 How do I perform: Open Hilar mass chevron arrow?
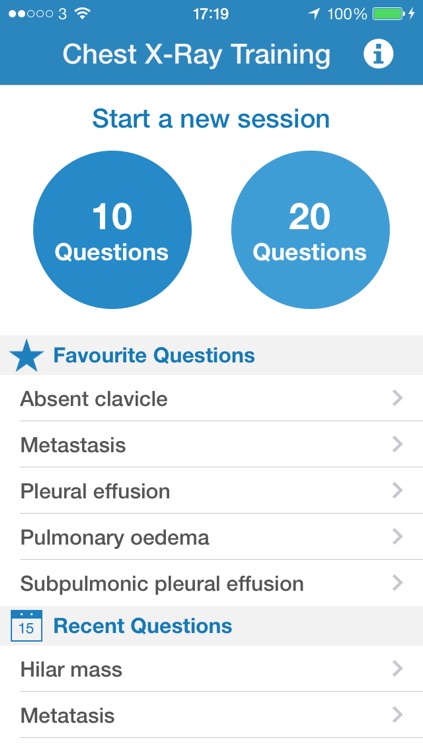397,669
